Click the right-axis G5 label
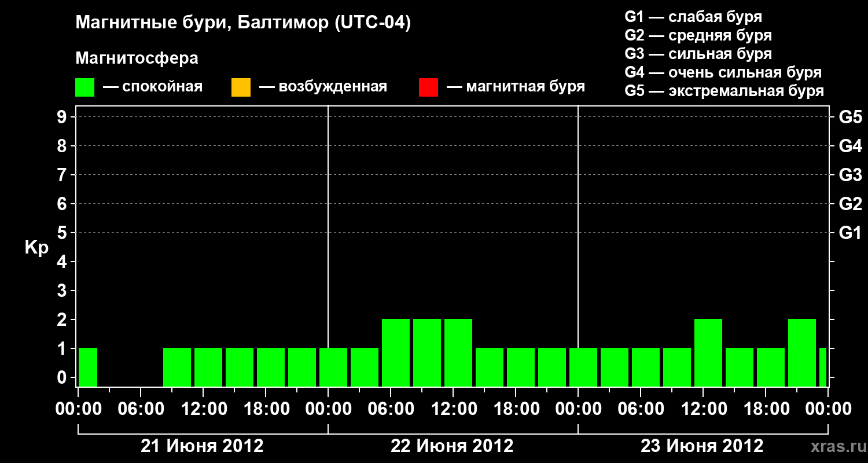This screenshot has height=463, width=868. click(850, 117)
